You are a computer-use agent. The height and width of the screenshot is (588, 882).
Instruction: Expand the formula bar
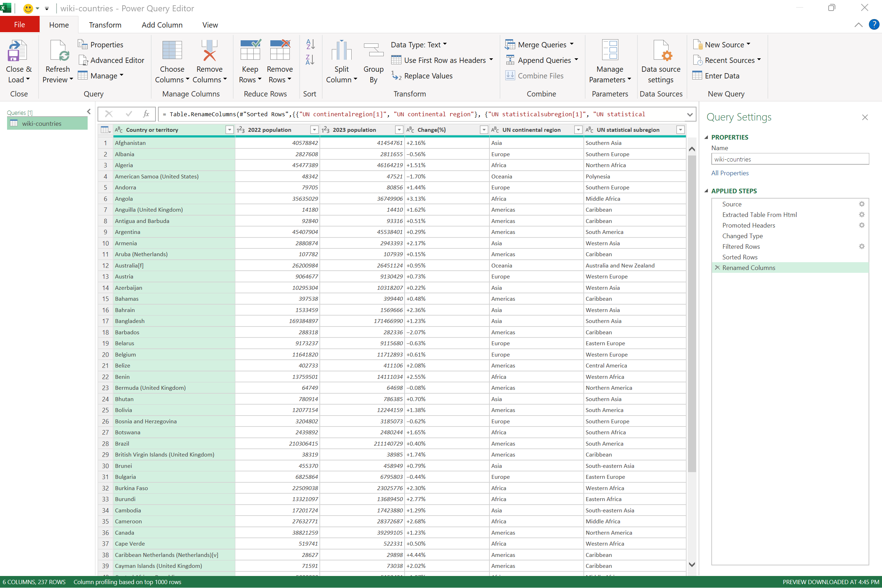click(689, 114)
